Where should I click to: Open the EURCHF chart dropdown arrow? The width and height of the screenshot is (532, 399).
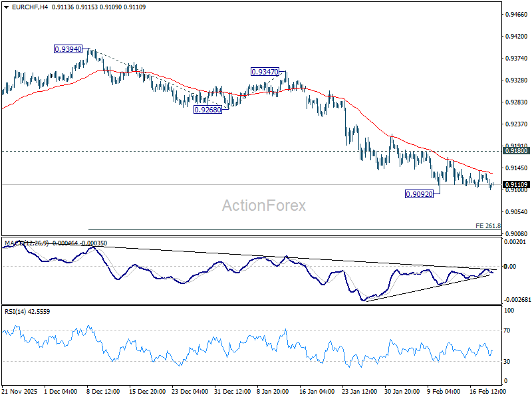pos(6,7)
